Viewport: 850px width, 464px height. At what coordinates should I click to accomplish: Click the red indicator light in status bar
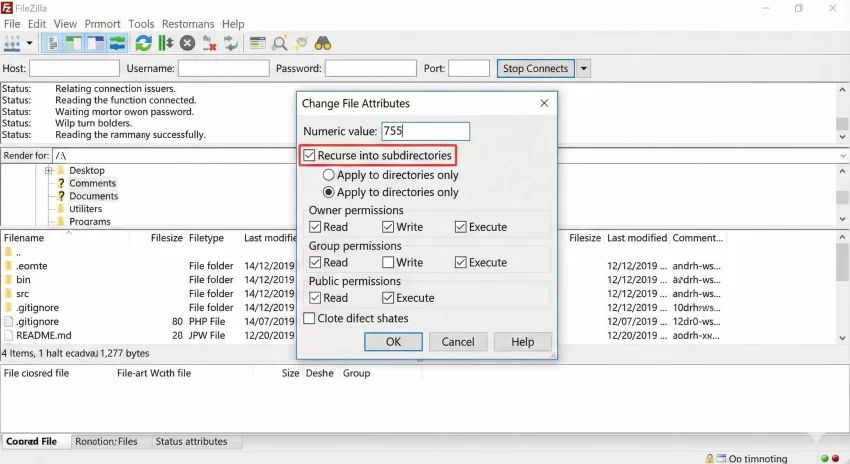(835, 459)
